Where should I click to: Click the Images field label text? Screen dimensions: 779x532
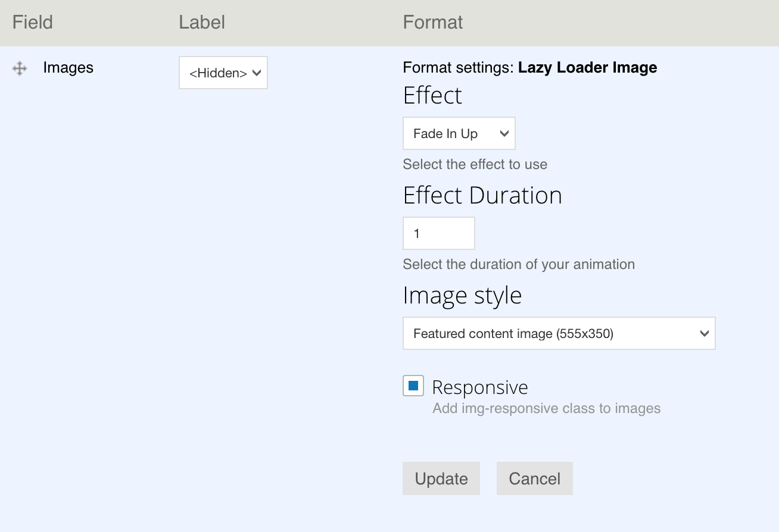pos(68,68)
